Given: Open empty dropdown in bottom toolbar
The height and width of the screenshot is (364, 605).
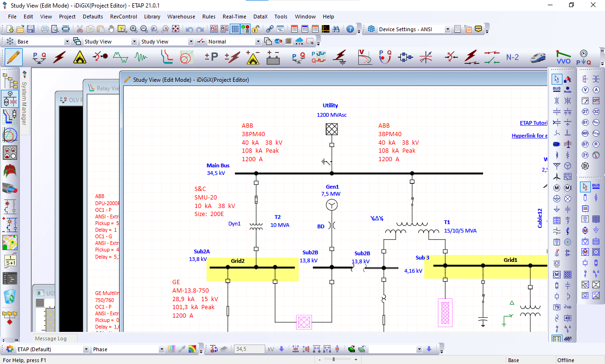Looking at the screenshot, I should [419, 349].
